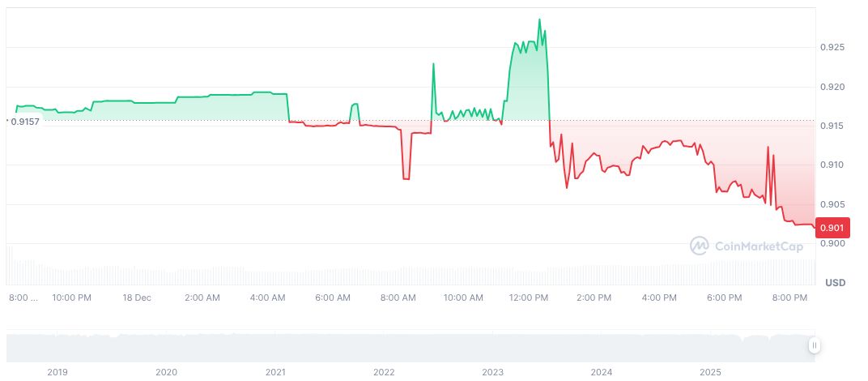Click the 12:00 PM time axis label

[529, 298]
